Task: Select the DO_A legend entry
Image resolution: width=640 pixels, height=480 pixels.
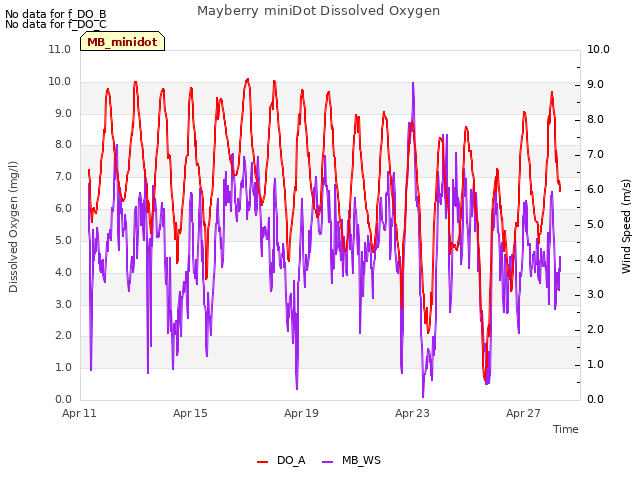Action: [281, 460]
